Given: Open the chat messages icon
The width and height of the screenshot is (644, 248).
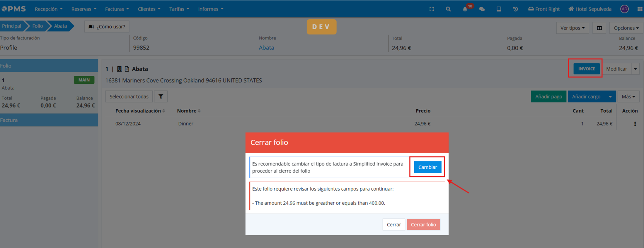Looking at the screenshot, I should [x=482, y=9].
